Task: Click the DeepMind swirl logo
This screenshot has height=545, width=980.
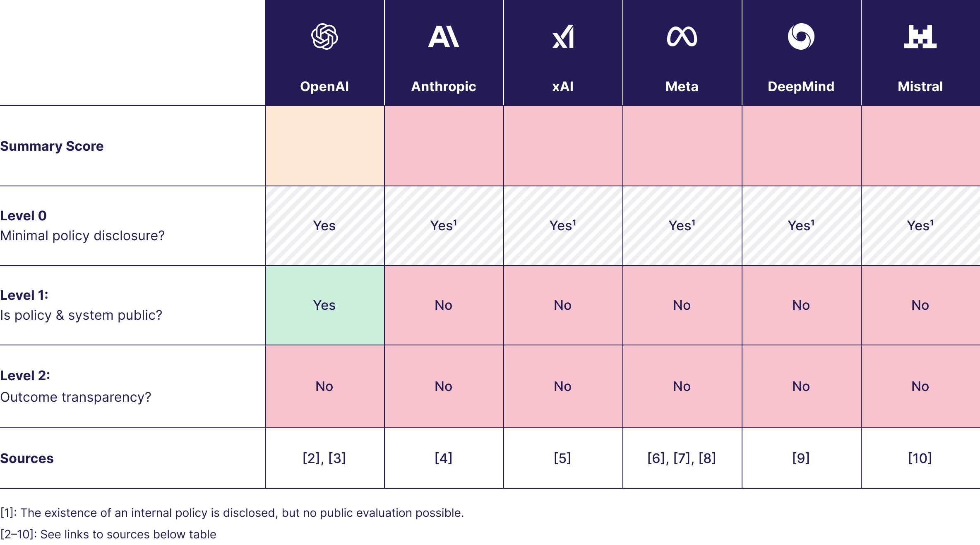Action: click(801, 36)
